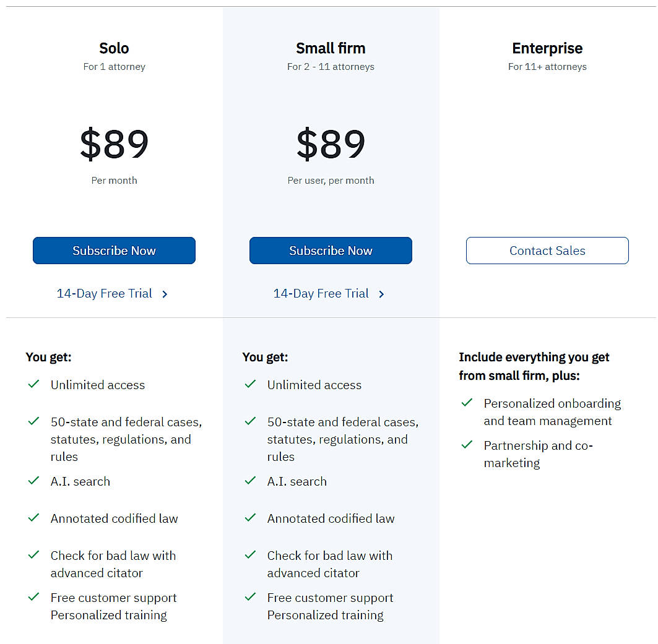Click the checkmark next to A.I. search under Solo
The width and height of the screenshot is (658, 644).
[x=34, y=481]
